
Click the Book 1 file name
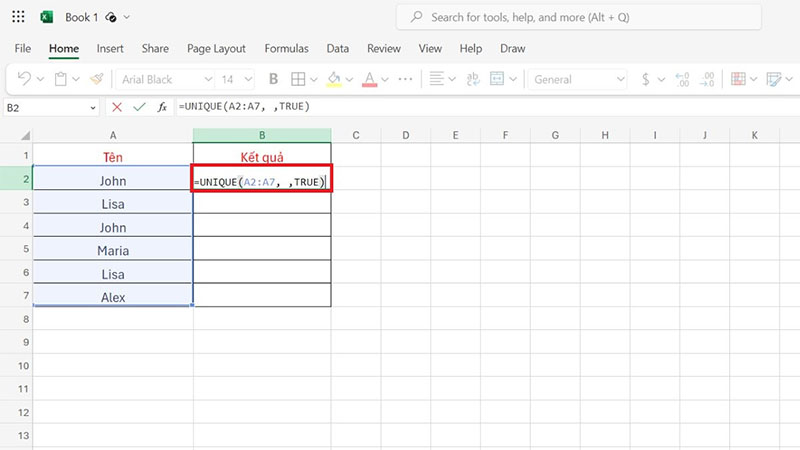tap(81, 17)
